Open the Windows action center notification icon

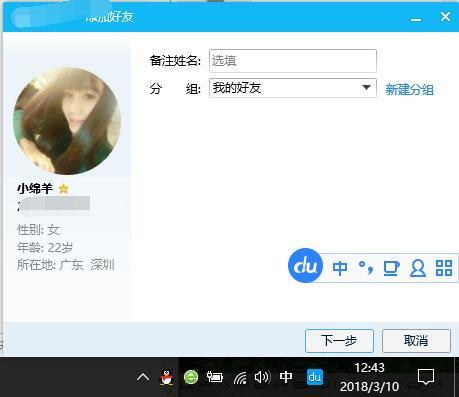[x=426, y=377]
